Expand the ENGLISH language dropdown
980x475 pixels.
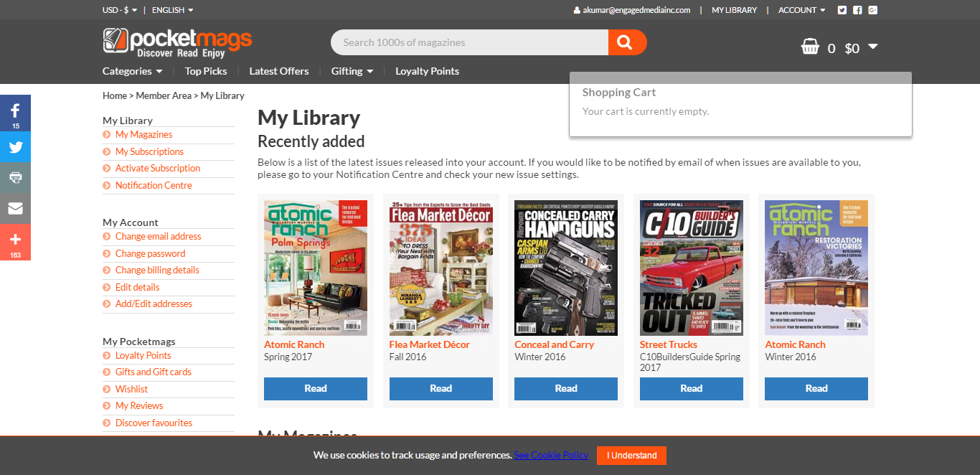(172, 10)
